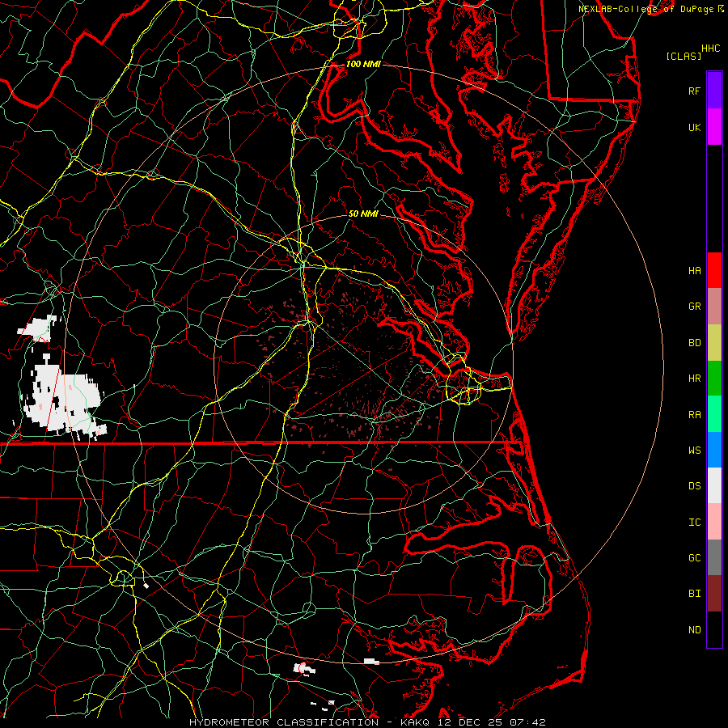Click the BI brown legend swatch
Screen dimensions: 728x728
(714, 594)
